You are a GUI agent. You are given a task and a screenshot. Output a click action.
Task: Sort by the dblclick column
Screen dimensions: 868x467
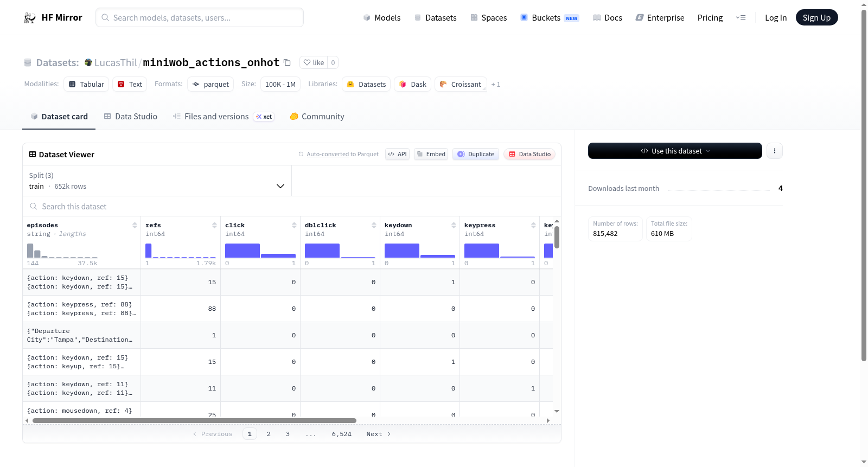[x=374, y=225]
